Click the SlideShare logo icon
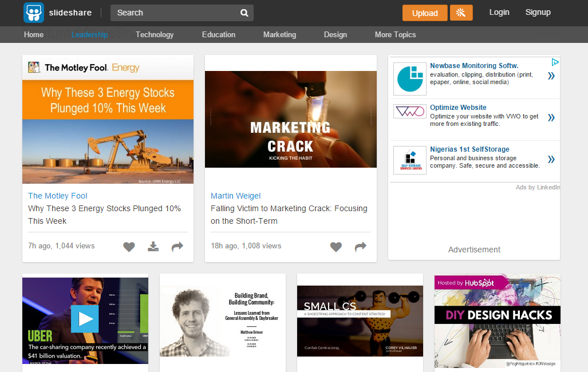This screenshot has width=588, height=372. (x=34, y=13)
